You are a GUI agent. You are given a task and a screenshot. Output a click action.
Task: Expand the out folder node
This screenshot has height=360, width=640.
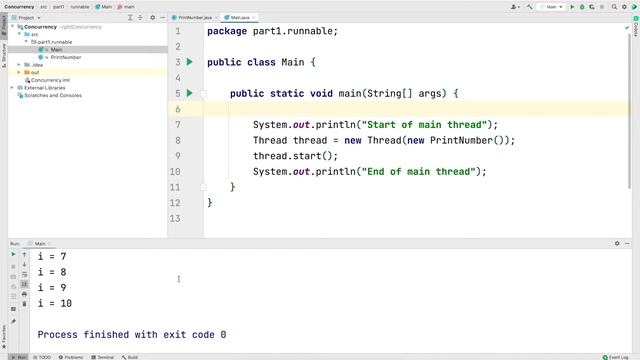19,72
